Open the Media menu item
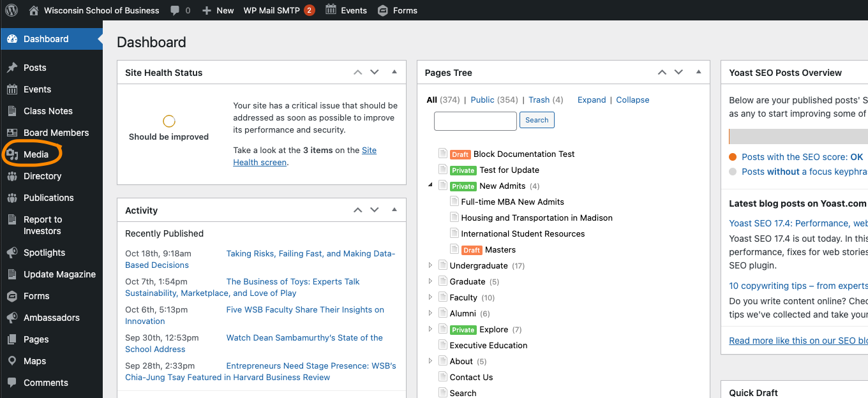Screen dimensions: 868x398 [x=36, y=154]
